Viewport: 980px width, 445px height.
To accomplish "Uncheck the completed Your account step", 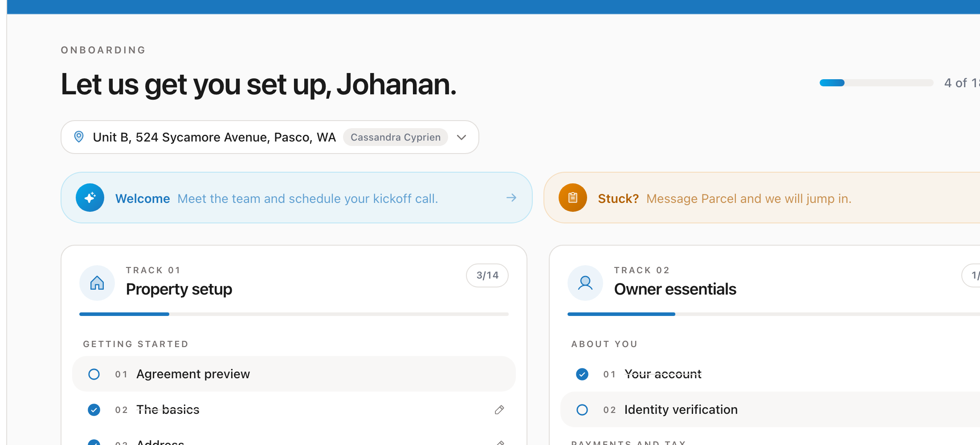I will tap(582, 374).
